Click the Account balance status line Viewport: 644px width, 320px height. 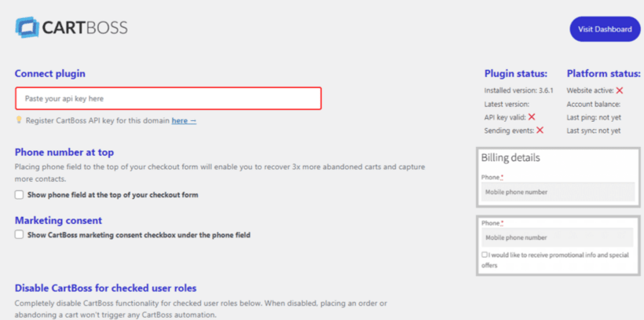(594, 104)
